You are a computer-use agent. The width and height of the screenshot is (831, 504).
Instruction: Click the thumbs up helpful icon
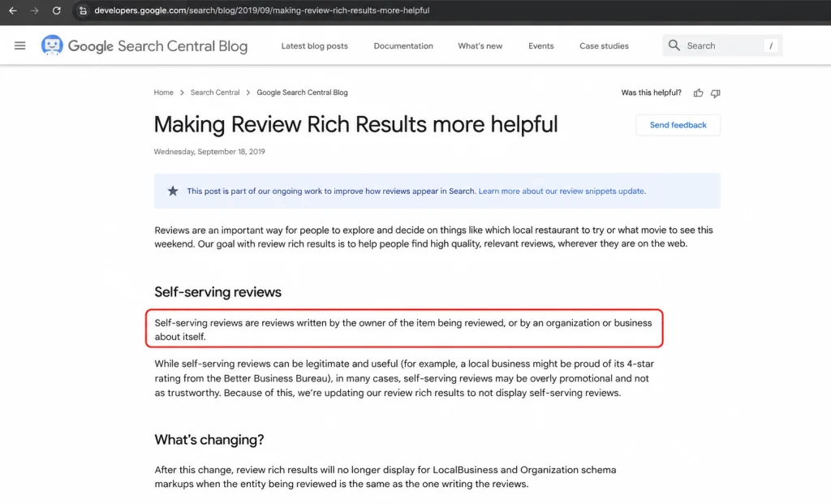(x=699, y=93)
